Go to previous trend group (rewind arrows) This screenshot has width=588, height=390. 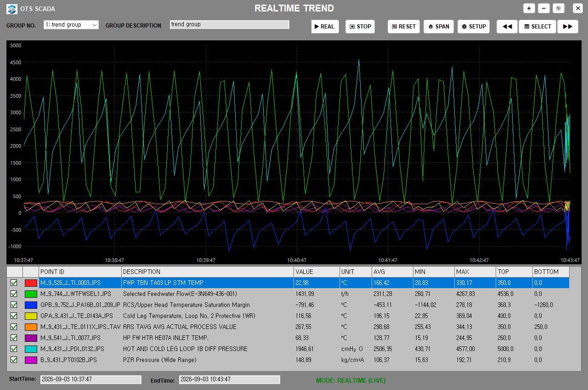[507, 27]
